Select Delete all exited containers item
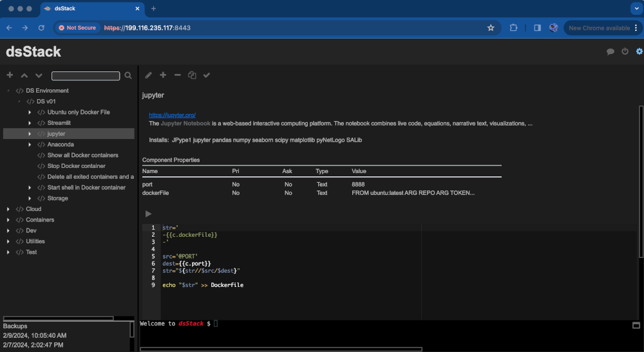The image size is (644, 352). tap(90, 177)
